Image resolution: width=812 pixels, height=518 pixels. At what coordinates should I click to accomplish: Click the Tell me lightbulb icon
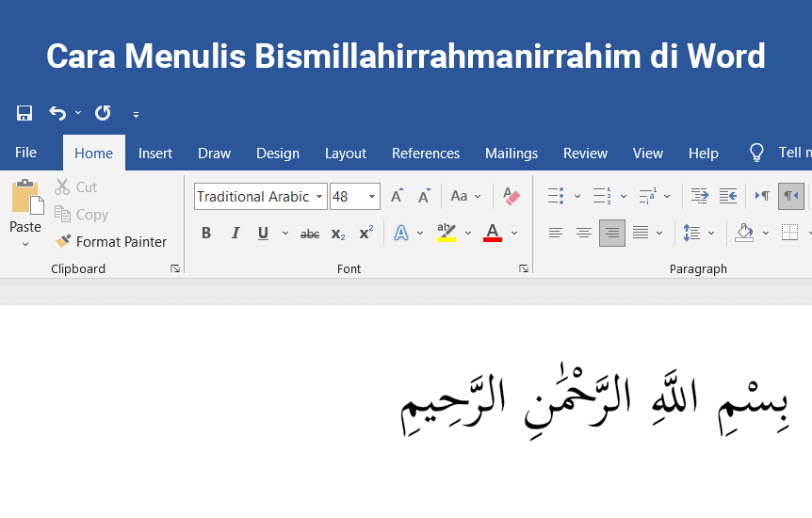pyautogui.click(x=756, y=153)
